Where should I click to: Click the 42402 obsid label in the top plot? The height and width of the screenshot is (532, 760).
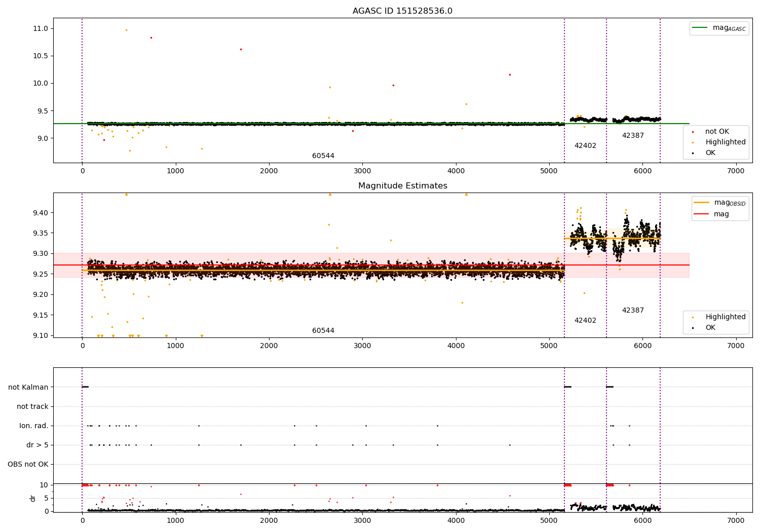pyautogui.click(x=585, y=146)
